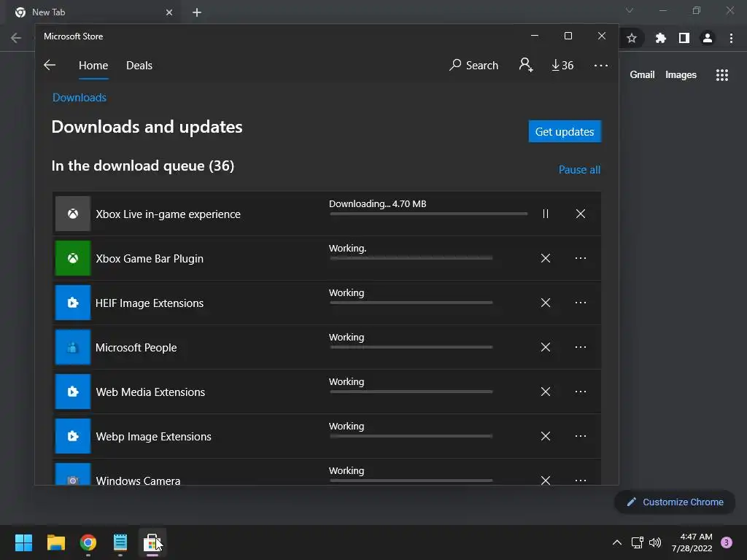Screen dimensions: 747x560
Task: Click Xbox Live in-game experience app icon
Action: tap(73, 214)
